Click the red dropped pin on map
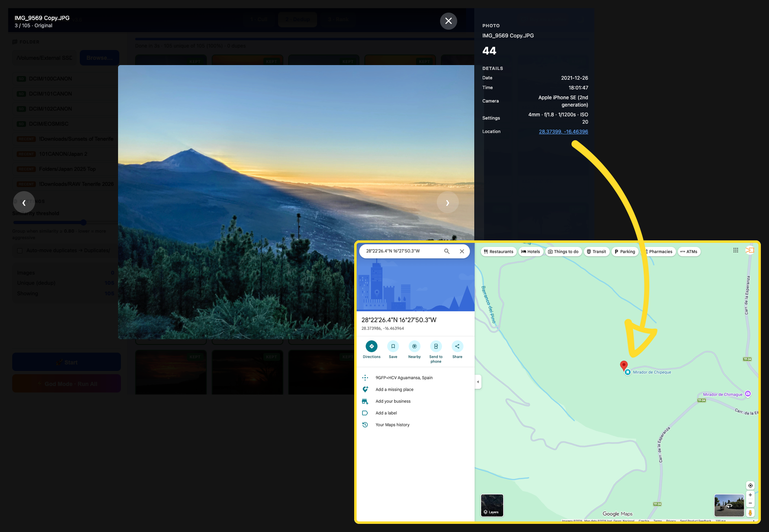 pyautogui.click(x=624, y=365)
